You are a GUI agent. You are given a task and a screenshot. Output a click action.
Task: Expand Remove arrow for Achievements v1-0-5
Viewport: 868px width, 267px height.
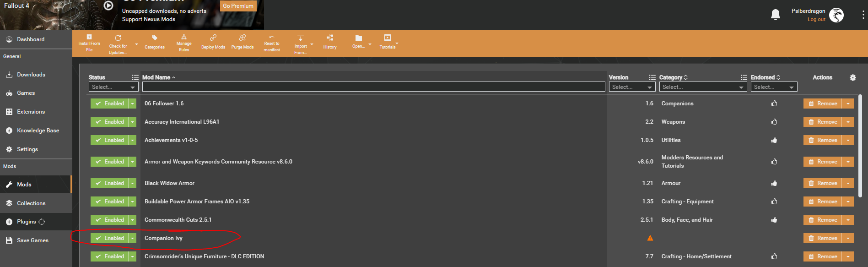click(x=848, y=140)
